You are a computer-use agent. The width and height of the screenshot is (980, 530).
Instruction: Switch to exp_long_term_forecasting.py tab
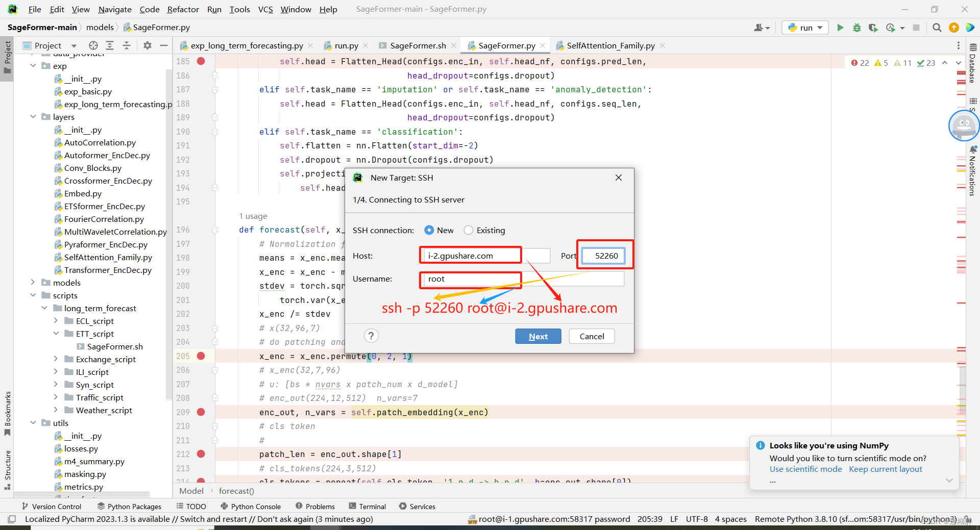coord(247,45)
